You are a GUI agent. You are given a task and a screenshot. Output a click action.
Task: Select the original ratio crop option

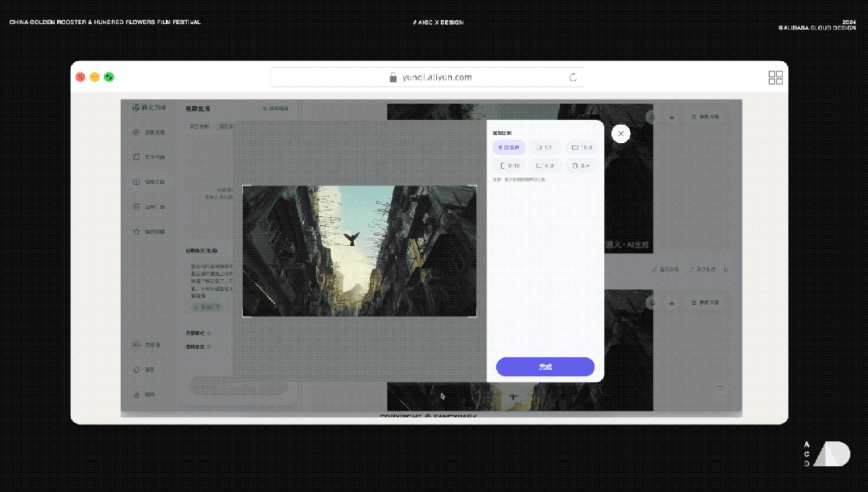coord(508,147)
